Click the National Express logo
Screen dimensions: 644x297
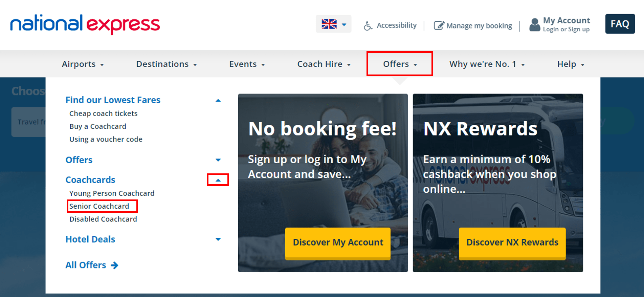pyautogui.click(x=85, y=24)
